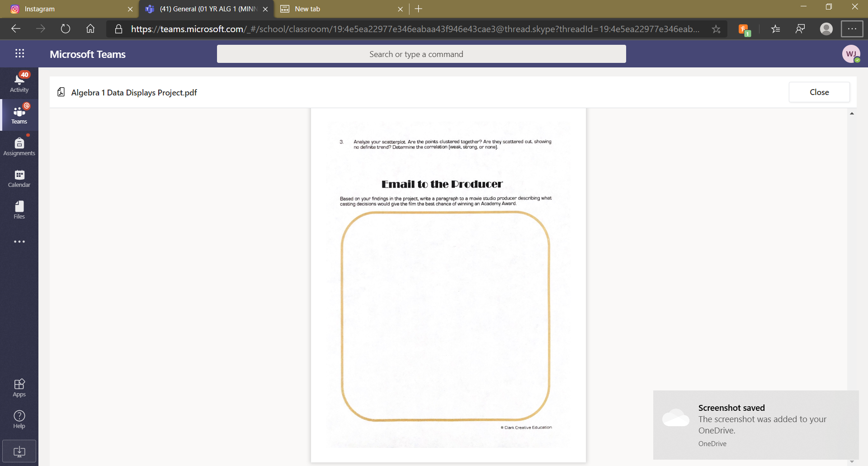The image size is (868, 466).
Task: Open Teams Help
Action: (19, 418)
